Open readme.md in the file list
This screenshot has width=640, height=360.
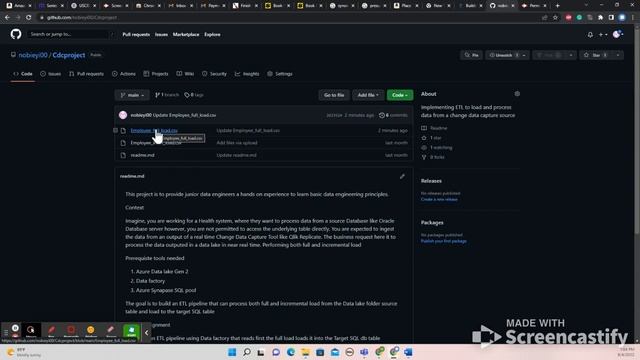coord(142,155)
